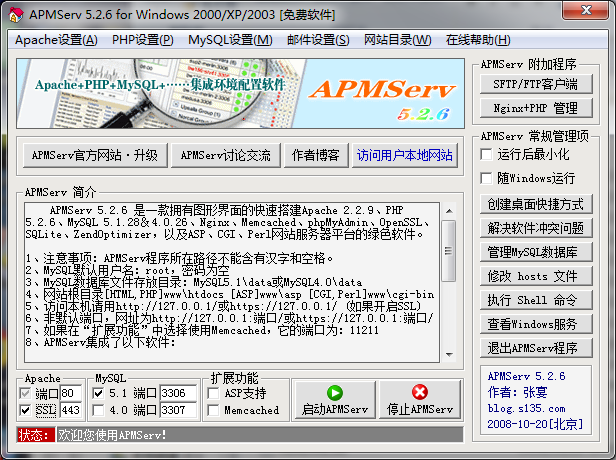Open the 邮件设置(S) menu
Viewport: 616px width, 460px height.
click(x=318, y=40)
